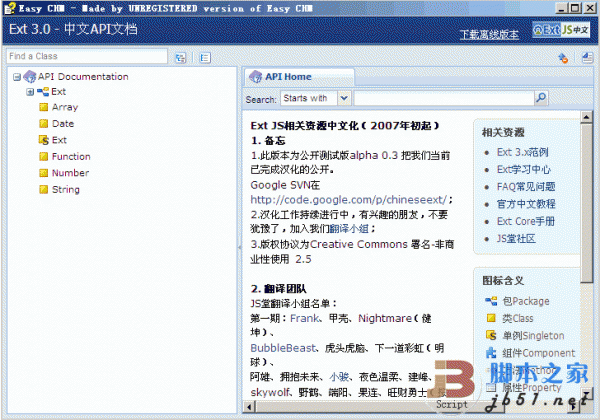The width and height of the screenshot is (600, 420).
Task: Click the 2. 翻译团队 heading
Action: (278, 289)
